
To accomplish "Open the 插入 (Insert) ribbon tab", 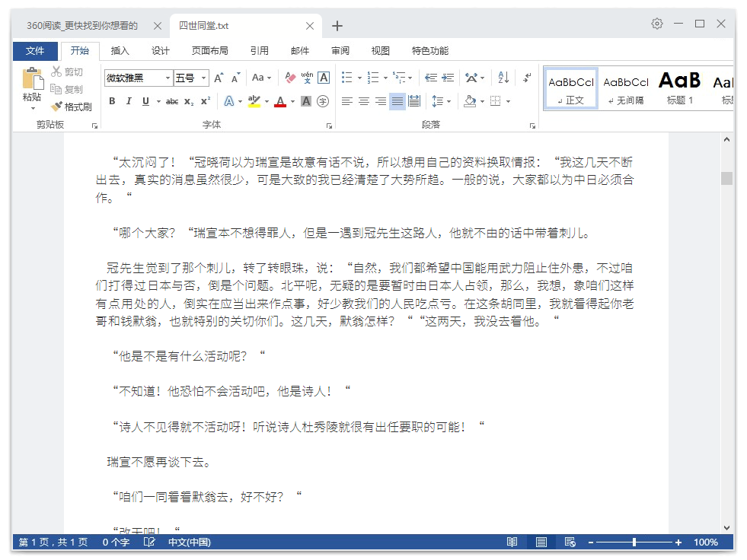I will click(x=120, y=51).
